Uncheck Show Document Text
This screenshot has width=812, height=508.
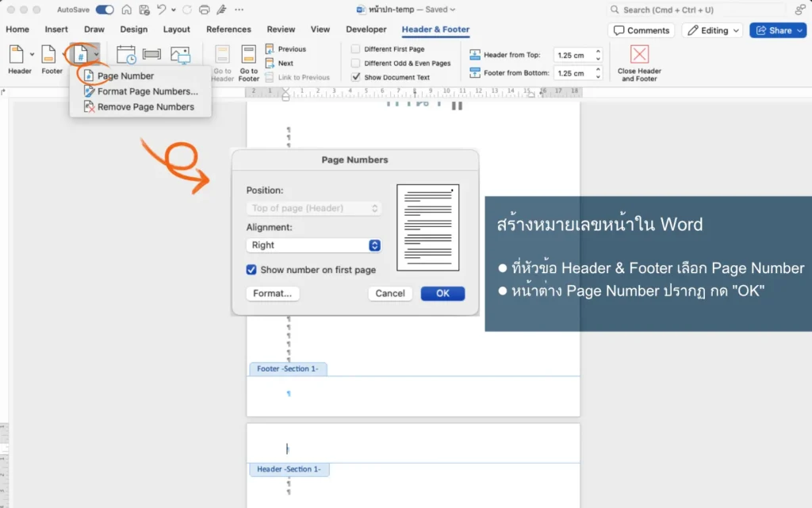coord(355,77)
